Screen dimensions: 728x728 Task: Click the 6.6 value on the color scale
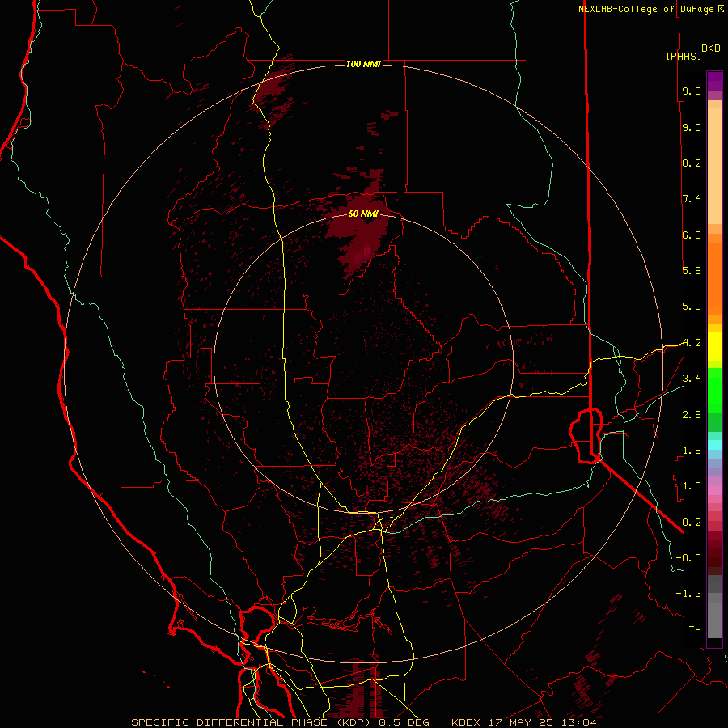(x=692, y=235)
